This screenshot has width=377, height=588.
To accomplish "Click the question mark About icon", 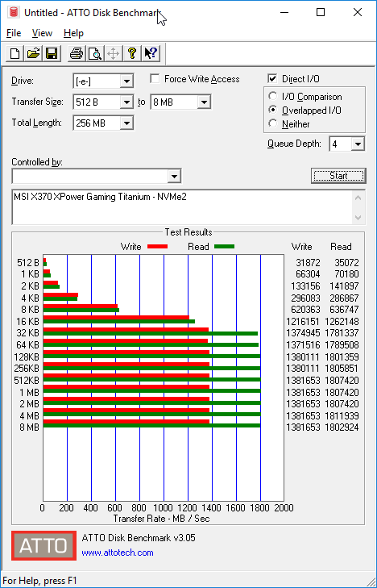I will tap(131, 53).
